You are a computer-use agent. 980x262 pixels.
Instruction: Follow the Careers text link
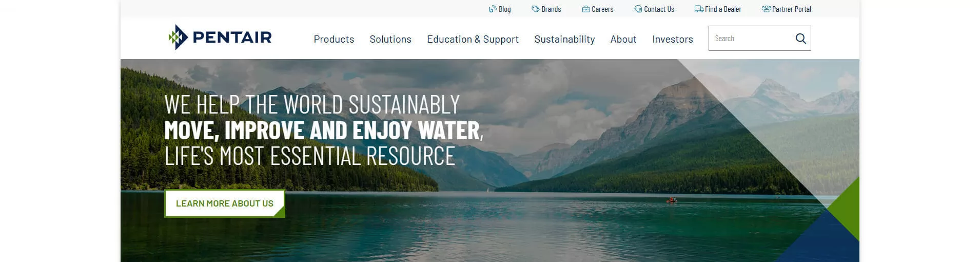(602, 9)
